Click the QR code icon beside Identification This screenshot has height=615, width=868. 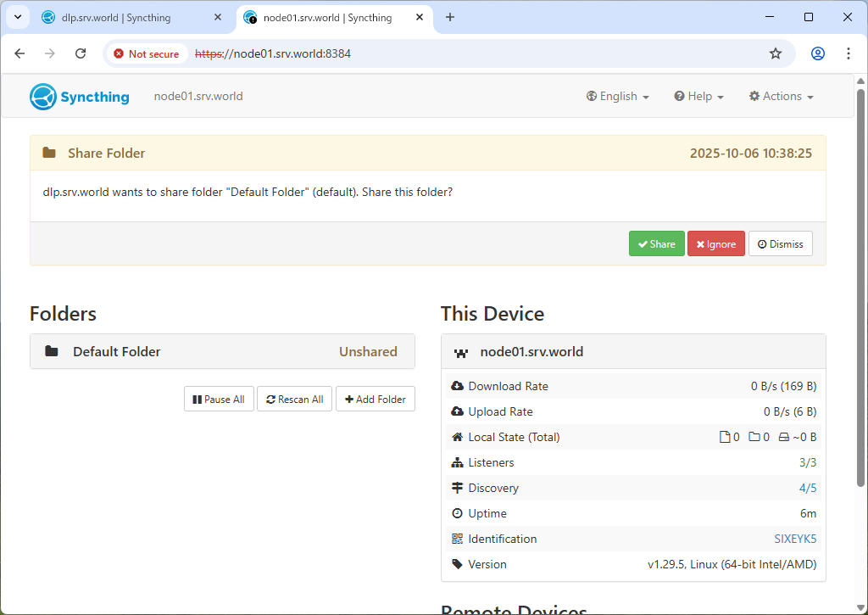click(458, 539)
